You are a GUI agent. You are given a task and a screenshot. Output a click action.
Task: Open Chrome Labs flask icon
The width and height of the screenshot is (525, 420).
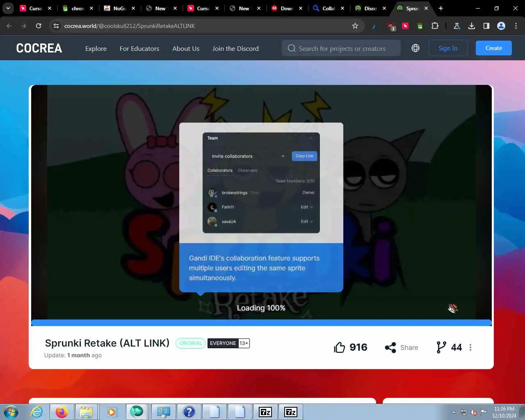pyautogui.click(x=457, y=26)
